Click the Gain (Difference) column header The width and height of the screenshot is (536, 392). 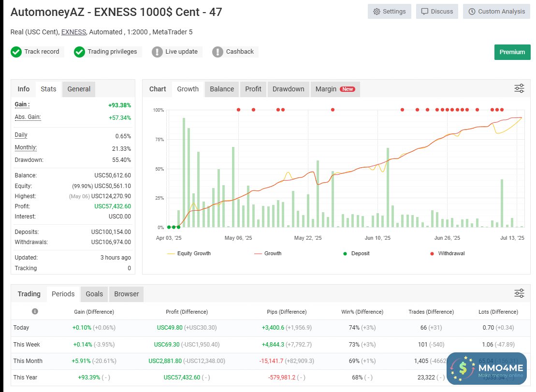point(94,312)
